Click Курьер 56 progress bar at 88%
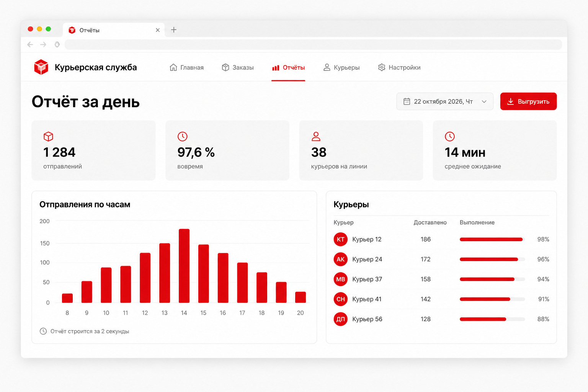 [x=492, y=319]
